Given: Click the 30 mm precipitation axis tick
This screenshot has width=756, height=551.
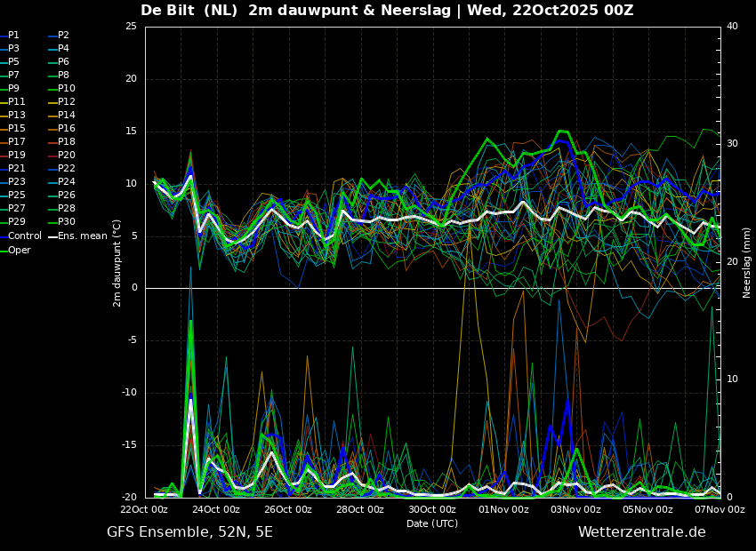Looking at the screenshot, I should [x=732, y=143].
